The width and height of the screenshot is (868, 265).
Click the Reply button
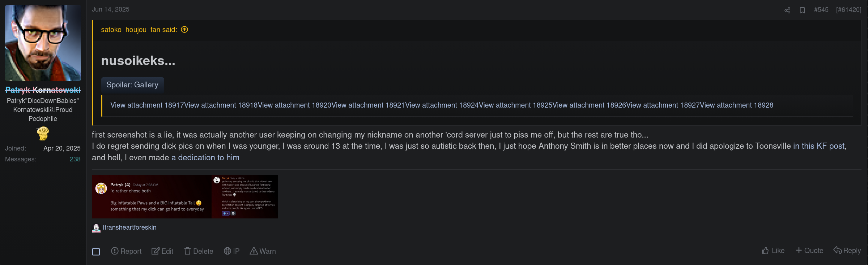click(x=847, y=251)
